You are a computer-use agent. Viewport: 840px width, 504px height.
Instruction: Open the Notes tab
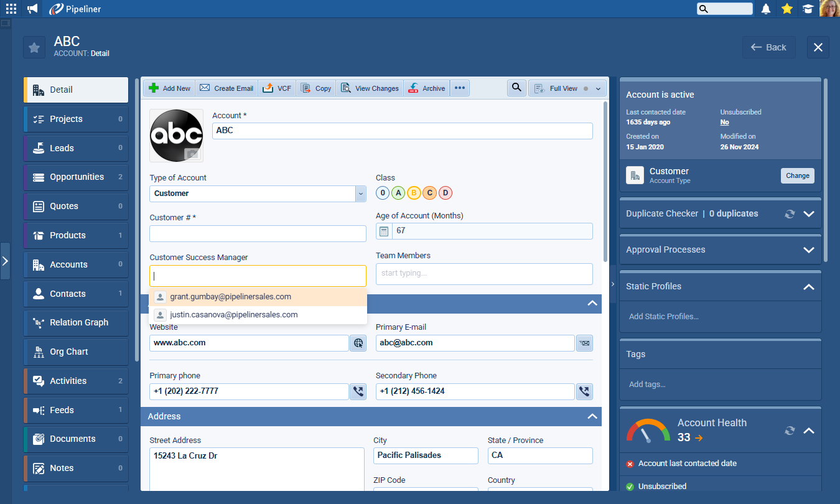click(x=76, y=468)
